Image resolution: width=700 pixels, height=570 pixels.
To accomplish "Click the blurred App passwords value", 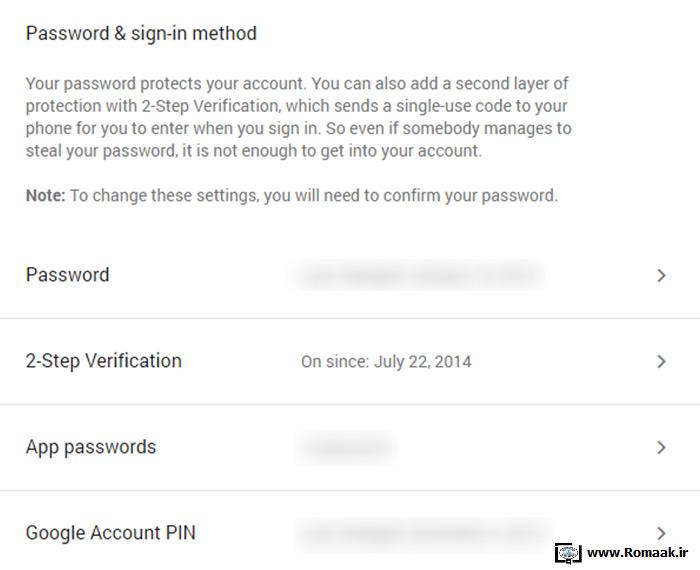I will [x=346, y=447].
